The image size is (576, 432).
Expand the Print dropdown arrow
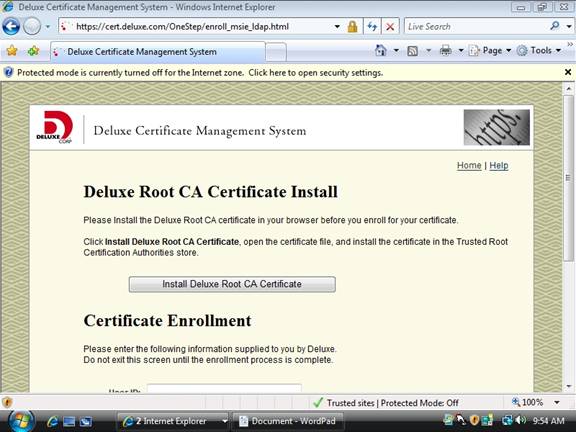click(x=461, y=50)
